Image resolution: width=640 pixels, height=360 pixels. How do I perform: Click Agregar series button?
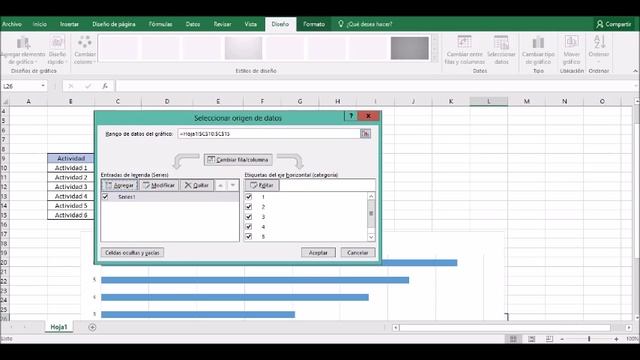pos(120,185)
